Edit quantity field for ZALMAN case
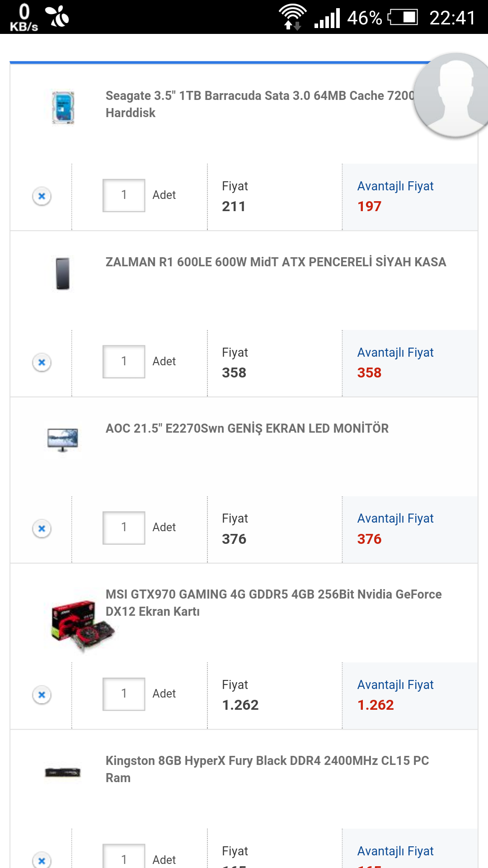The image size is (488, 868). 124,362
